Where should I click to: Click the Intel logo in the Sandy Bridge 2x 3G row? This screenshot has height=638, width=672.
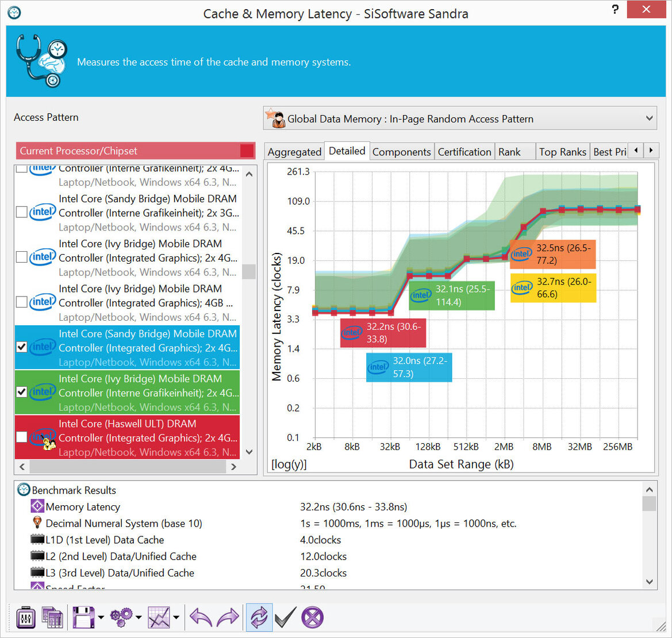coord(43,212)
